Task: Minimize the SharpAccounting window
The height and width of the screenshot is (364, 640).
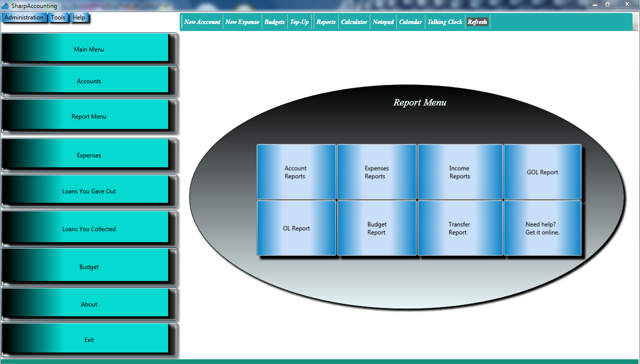Action: [x=595, y=4]
